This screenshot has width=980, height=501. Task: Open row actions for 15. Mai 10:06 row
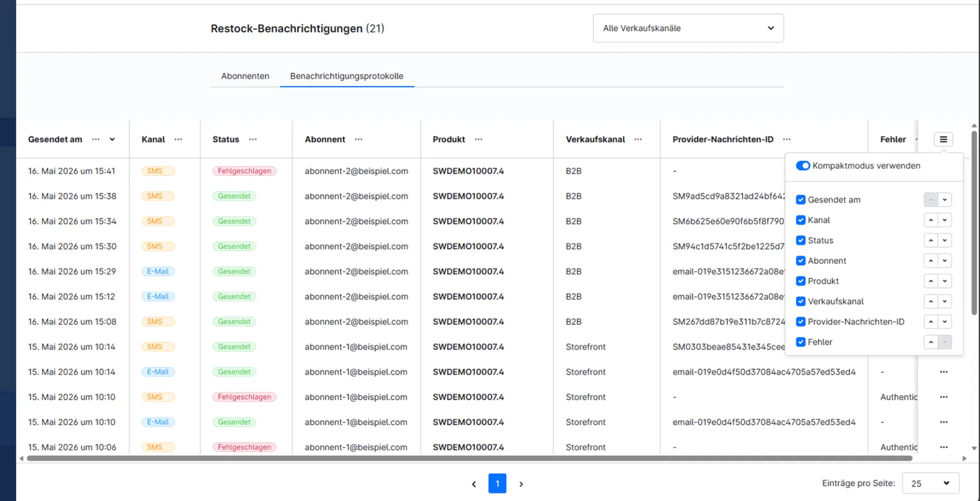coord(944,447)
